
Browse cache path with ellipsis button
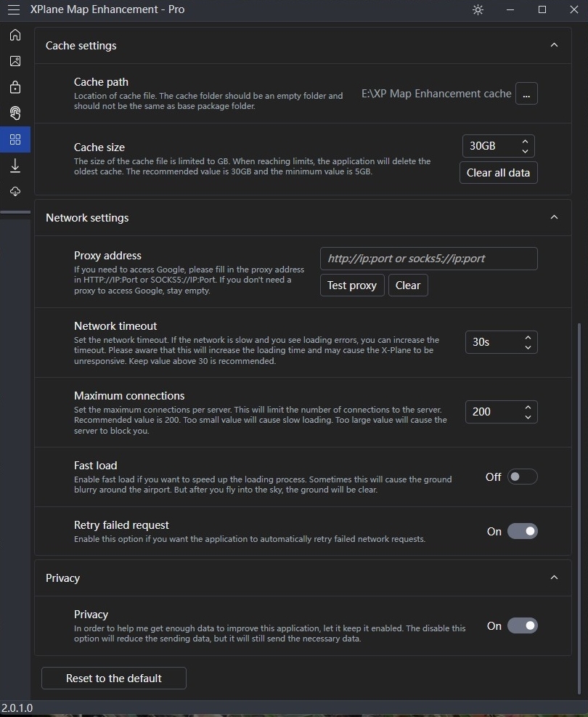pyautogui.click(x=526, y=94)
